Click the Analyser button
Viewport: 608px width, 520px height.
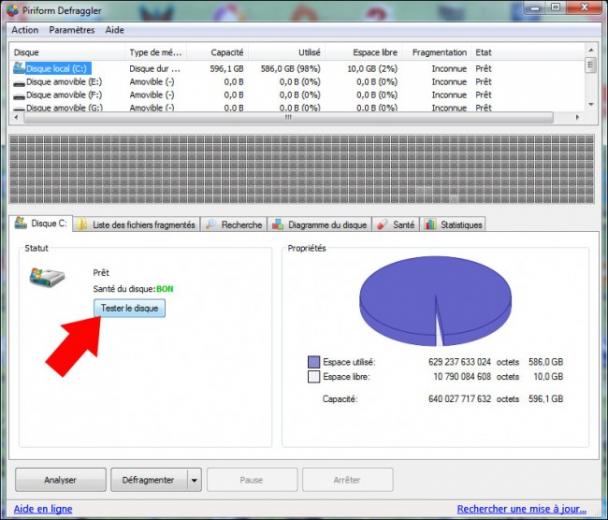[60, 480]
